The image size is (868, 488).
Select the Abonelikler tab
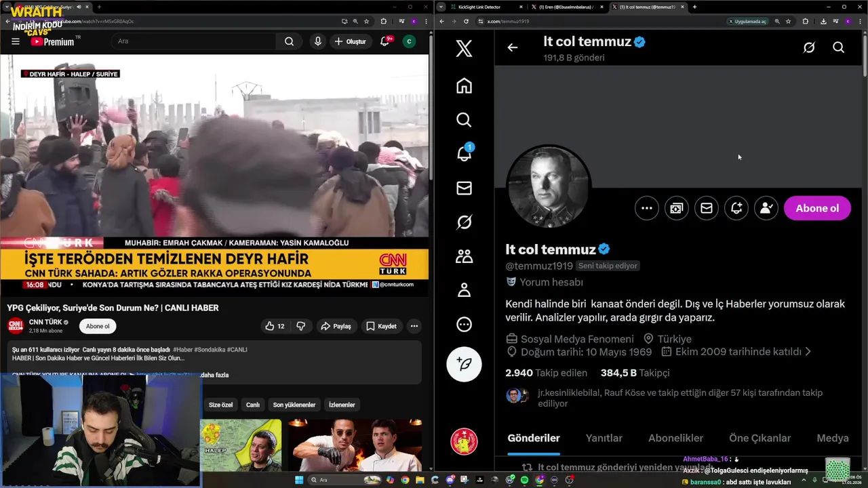coord(675,438)
